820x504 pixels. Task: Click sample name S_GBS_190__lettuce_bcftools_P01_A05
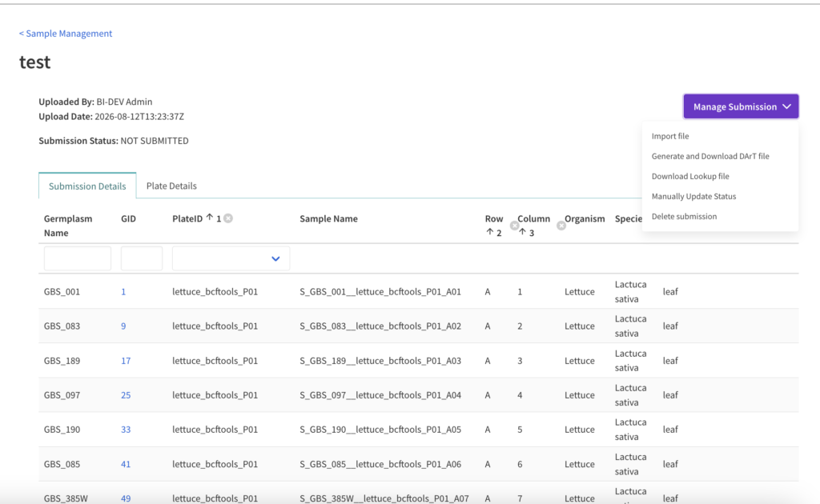(380, 430)
